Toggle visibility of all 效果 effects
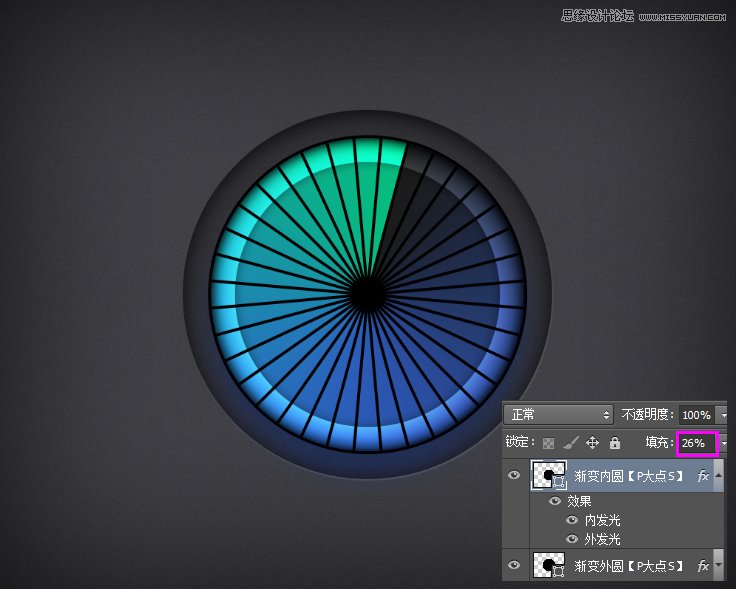 pos(554,501)
